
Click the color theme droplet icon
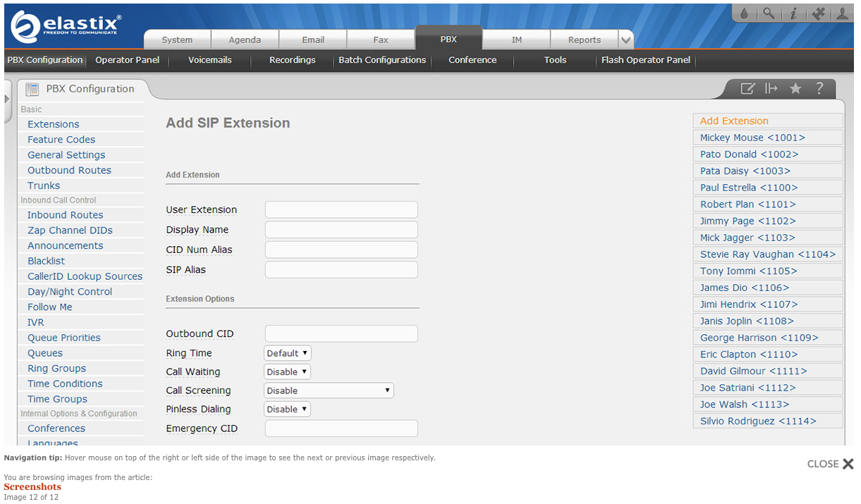coord(745,13)
